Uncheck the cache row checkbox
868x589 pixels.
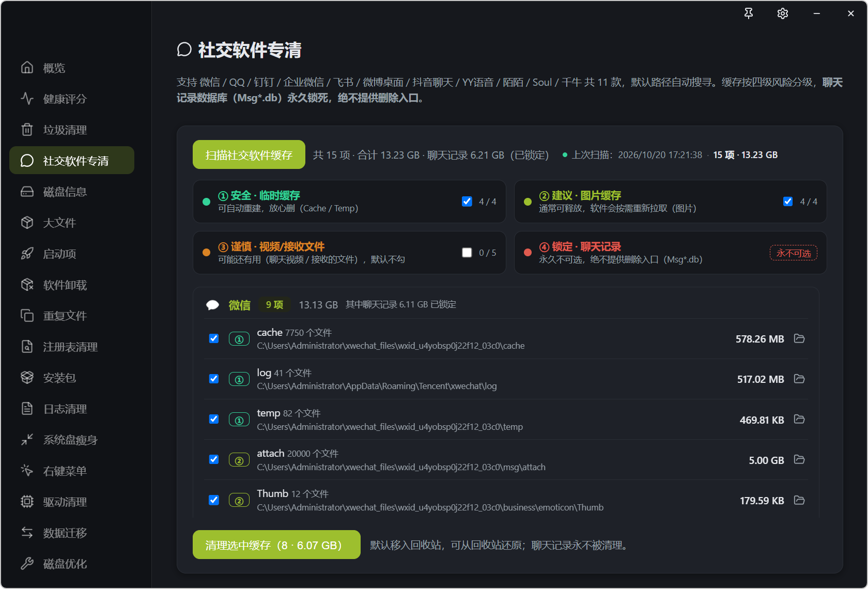tap(214, 338)
